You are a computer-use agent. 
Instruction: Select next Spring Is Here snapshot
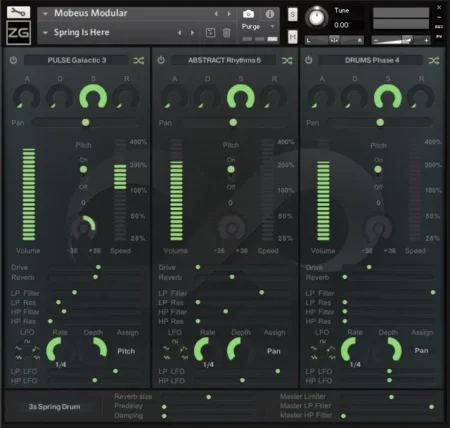pyautogui.click(x=192, y=33)
